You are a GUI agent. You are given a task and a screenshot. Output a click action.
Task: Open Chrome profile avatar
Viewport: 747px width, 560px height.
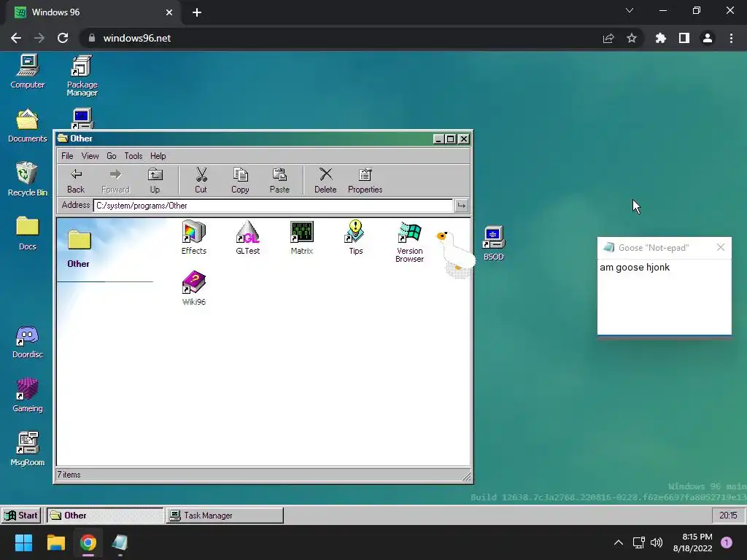[708, 38]
